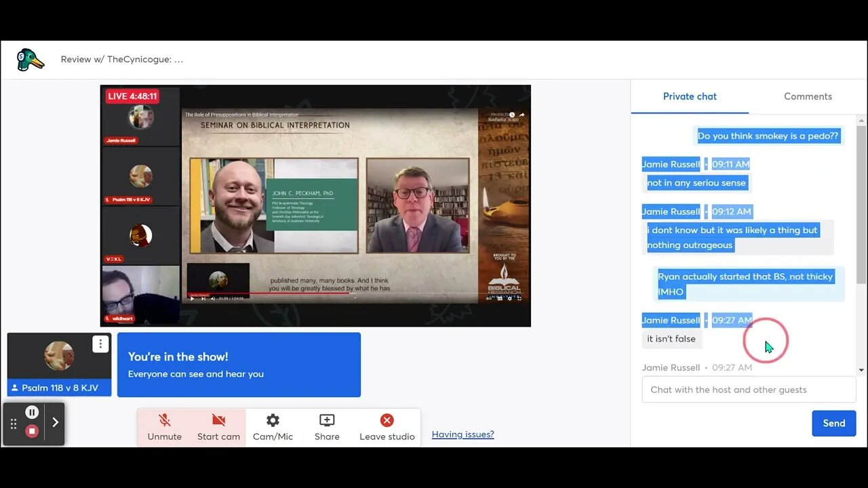The height and width of the screenshot is (488, 868).
Task: Select Jamie Russell's participant video tile
Action: pos(140,116)
